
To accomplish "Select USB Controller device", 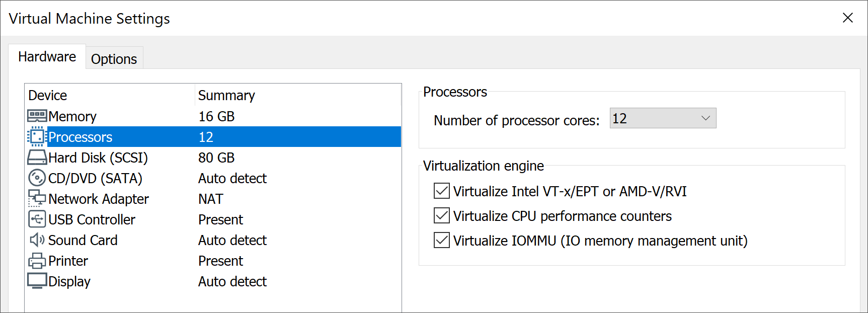I will click(92, 219).
